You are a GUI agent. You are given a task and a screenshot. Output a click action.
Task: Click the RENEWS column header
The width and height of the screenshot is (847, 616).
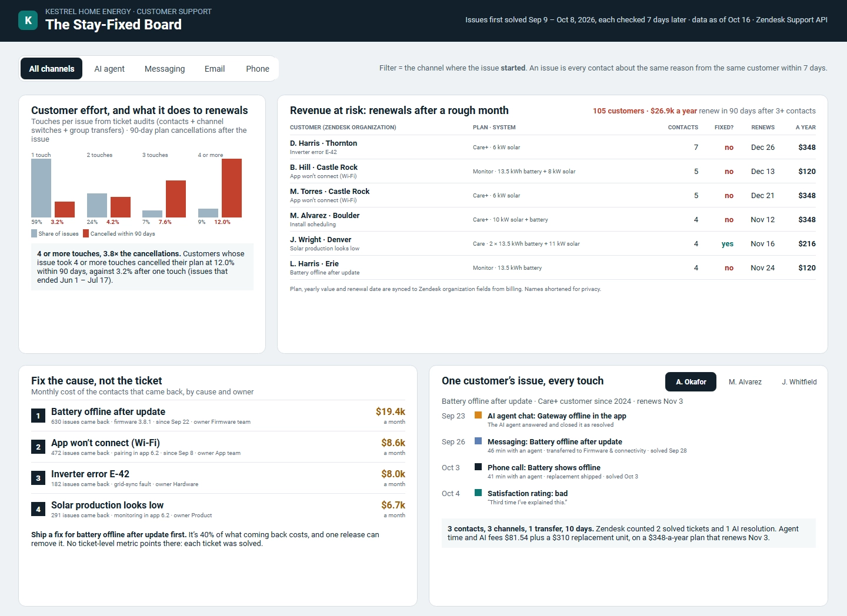[763, 127]
